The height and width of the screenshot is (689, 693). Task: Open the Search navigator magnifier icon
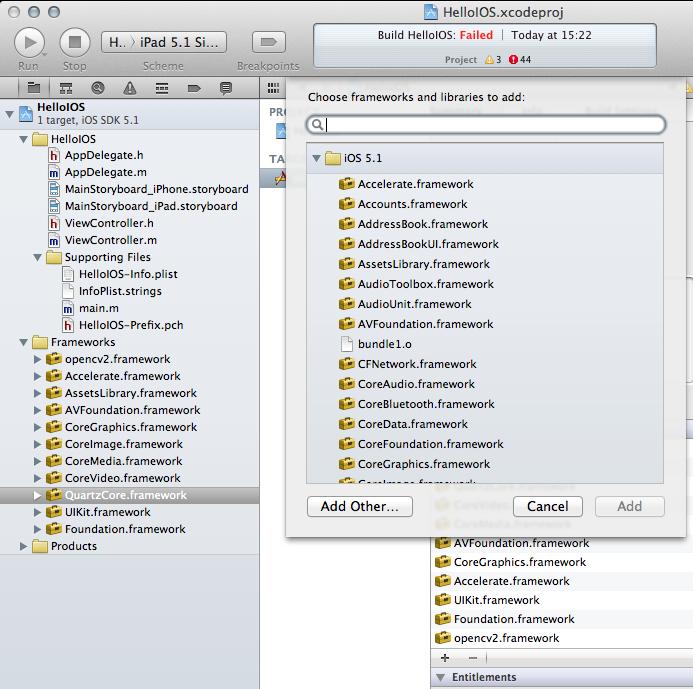pyautogui.click(x=98, y=88)
